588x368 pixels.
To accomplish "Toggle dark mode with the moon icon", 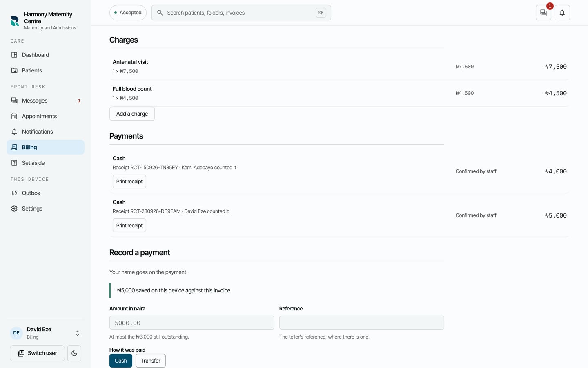I will coord(74,353).
